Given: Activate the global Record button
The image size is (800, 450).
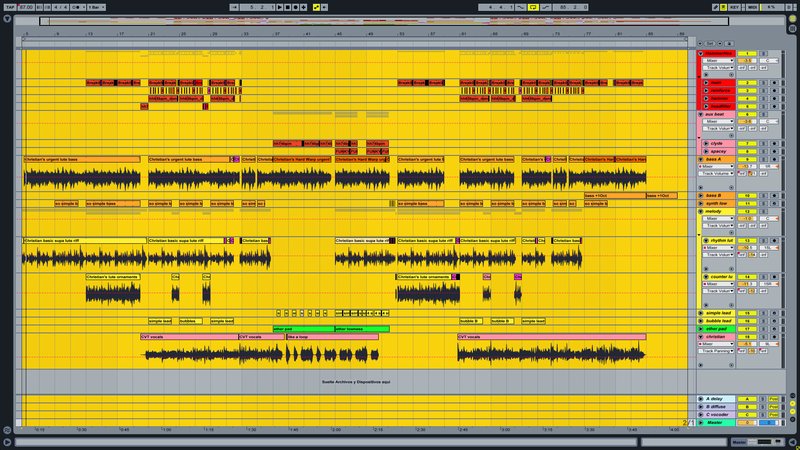Looking at the screenshot, I should [296, 7].
